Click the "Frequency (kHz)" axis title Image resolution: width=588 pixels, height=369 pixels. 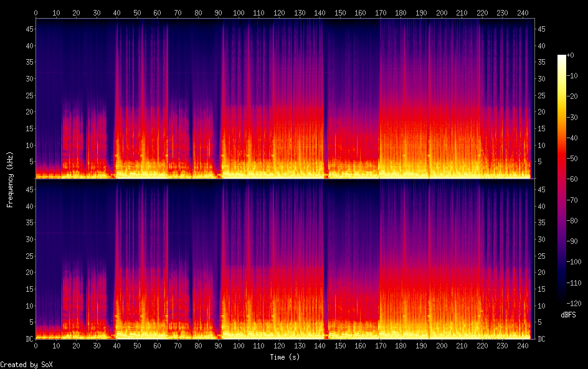10,179
